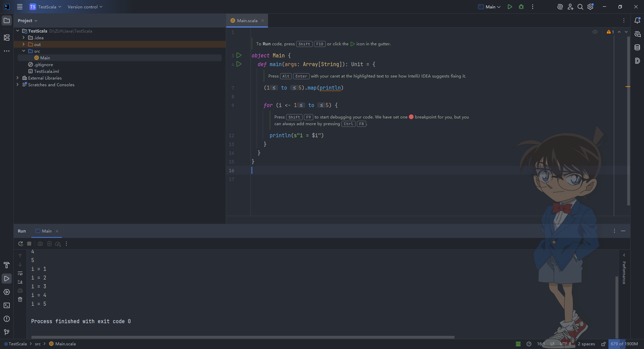Screen dimensions: 644x349
Task: Open the Structure tool window
Action: click(x=7, y=38)
